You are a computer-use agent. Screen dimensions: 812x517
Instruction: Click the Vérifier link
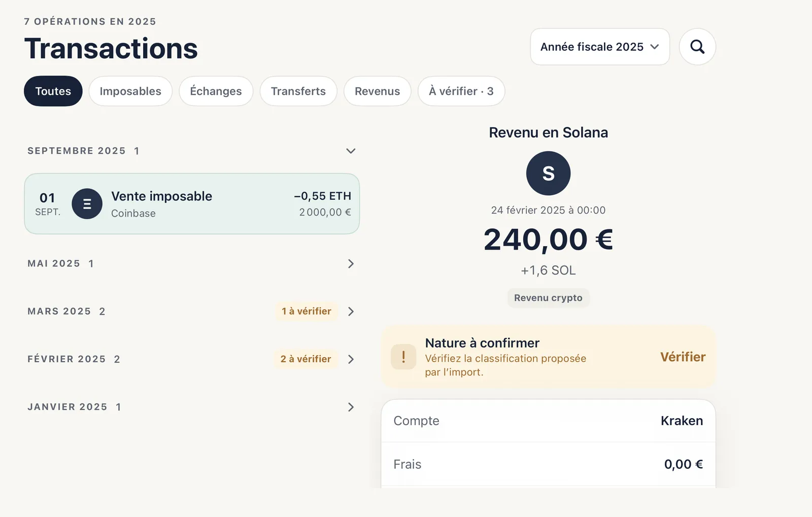[x=683, y=357]
